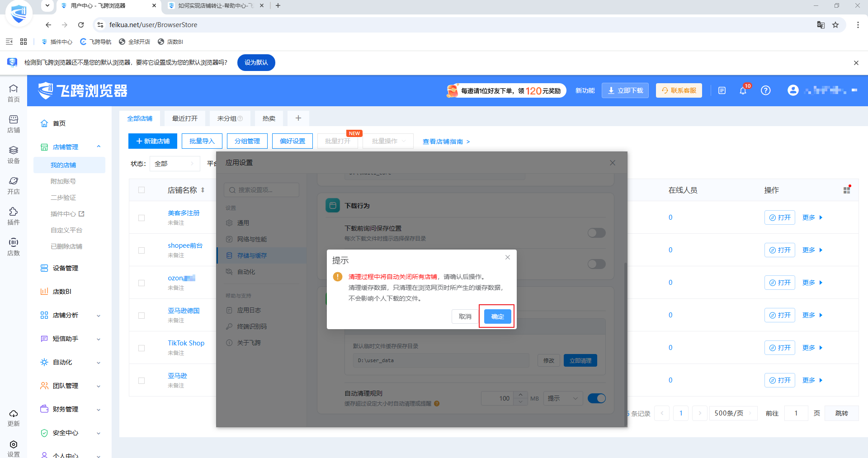Increase the 100 MB cache size stepper
868x458 pixels.
tap(521, 395)
